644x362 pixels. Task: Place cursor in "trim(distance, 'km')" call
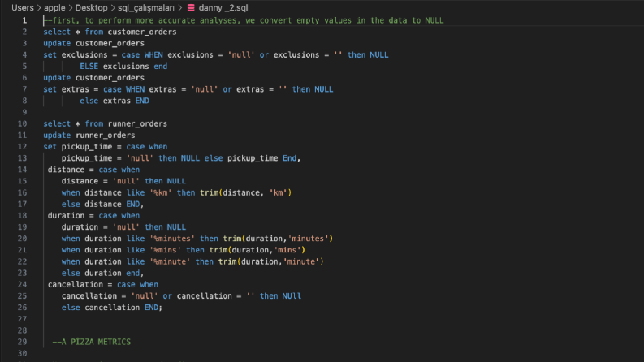(x=245, y=192)
